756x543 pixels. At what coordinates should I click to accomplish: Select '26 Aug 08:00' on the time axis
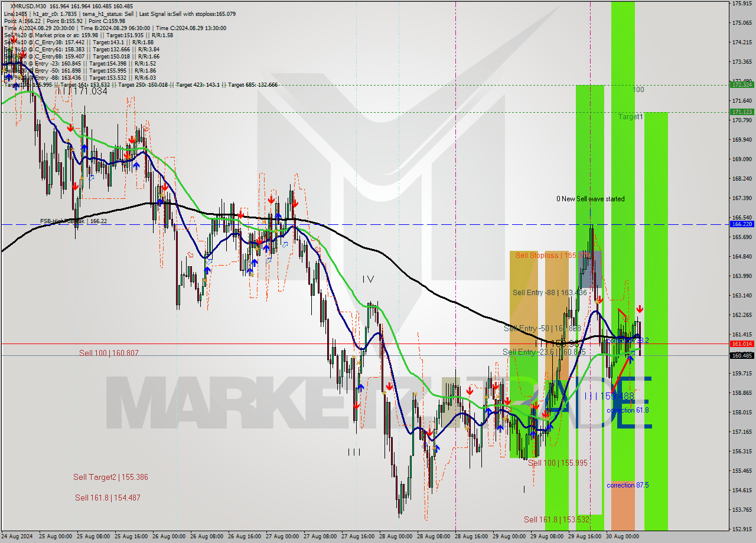coord(207,537)
